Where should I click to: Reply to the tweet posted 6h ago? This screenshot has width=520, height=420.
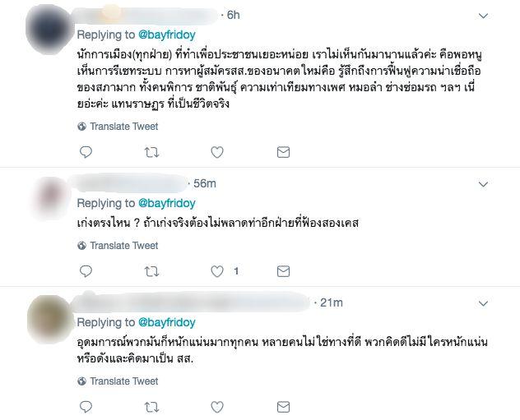(x=88, y=152)
